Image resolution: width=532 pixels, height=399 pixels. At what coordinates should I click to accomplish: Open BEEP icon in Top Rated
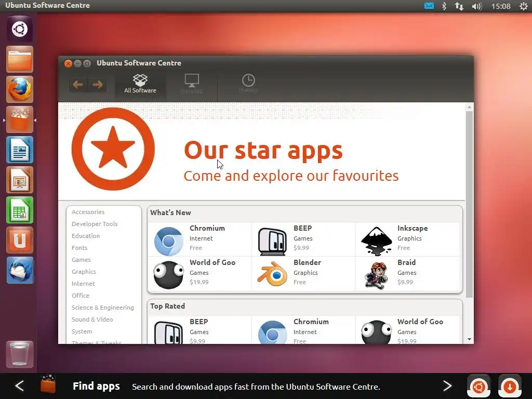click(x=169, y=332)
